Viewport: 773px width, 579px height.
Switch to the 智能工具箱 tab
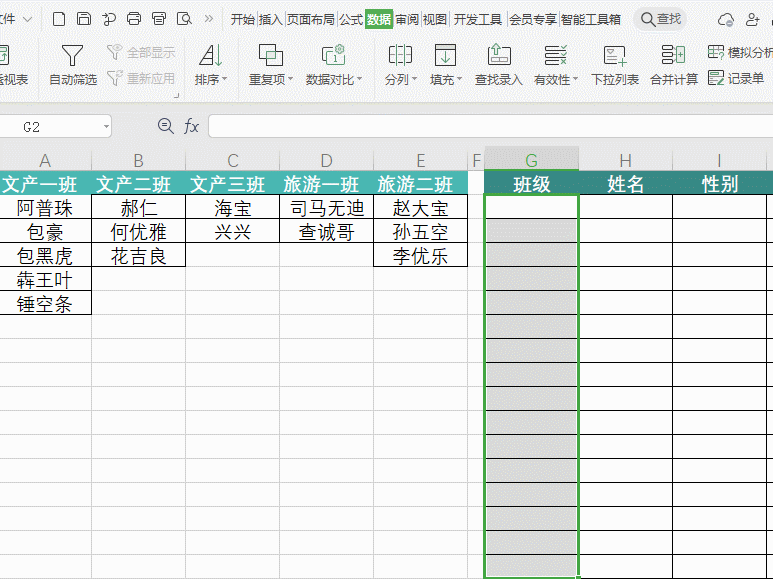click(x=591, y=19)
